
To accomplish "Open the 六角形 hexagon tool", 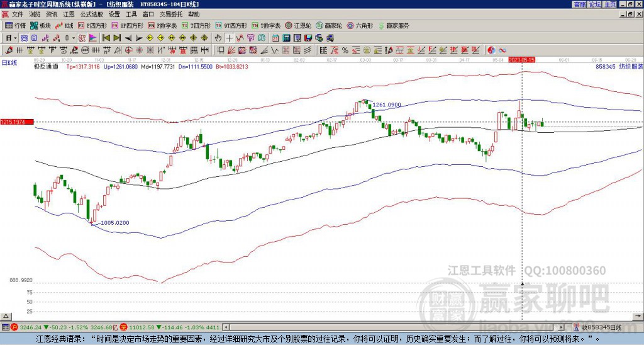I will (x=360, y=25).
